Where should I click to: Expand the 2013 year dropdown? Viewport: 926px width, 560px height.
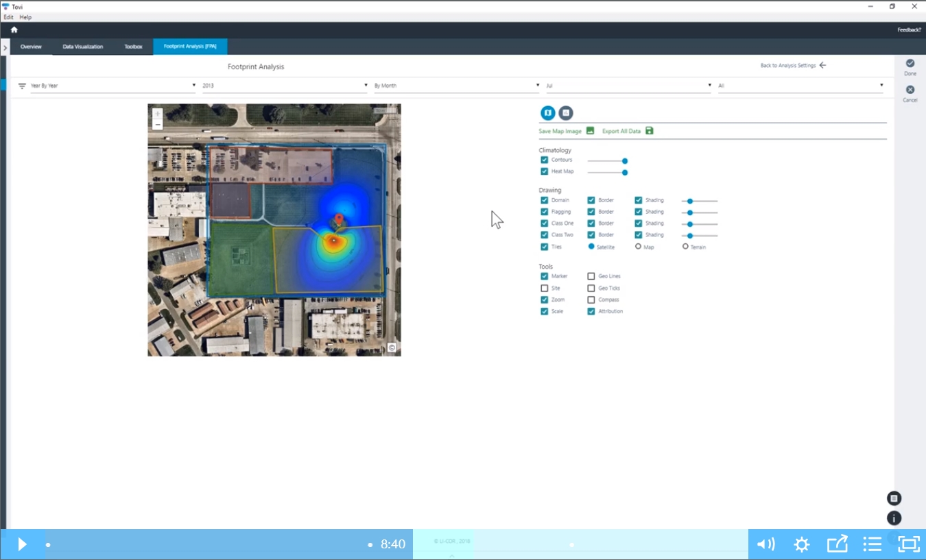tap(285, 86)
